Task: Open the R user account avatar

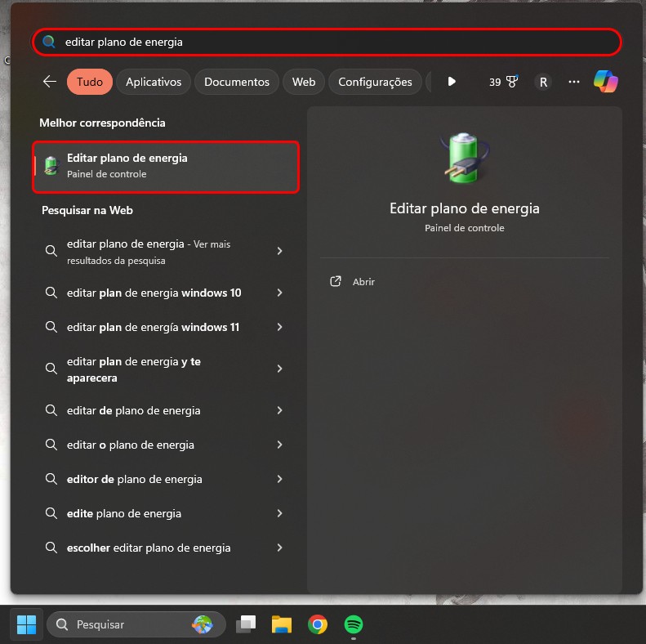Action: tap(543, 82)
